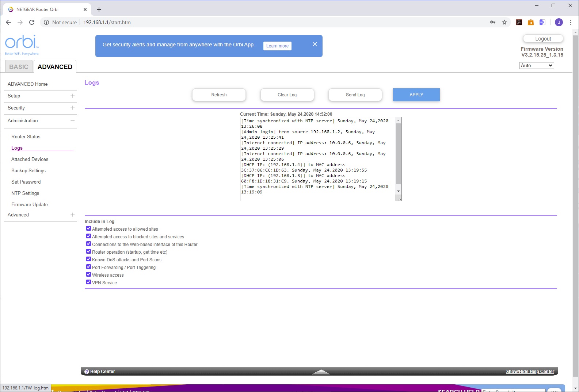This screenshot has height=392, width=579.
Task: Toggle Connections to the Web-based interface
Action: tap(88, 244)
